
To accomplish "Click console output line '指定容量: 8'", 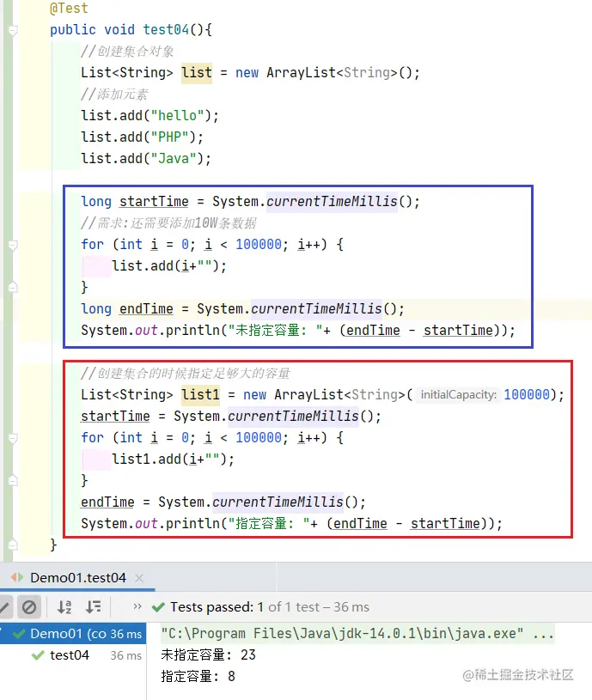I will (x=198, y=676).
